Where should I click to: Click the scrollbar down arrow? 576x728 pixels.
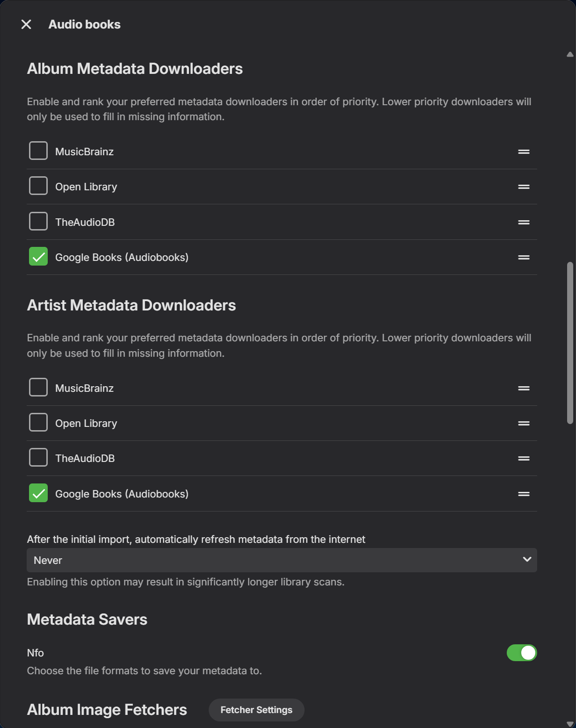[570, 724]
